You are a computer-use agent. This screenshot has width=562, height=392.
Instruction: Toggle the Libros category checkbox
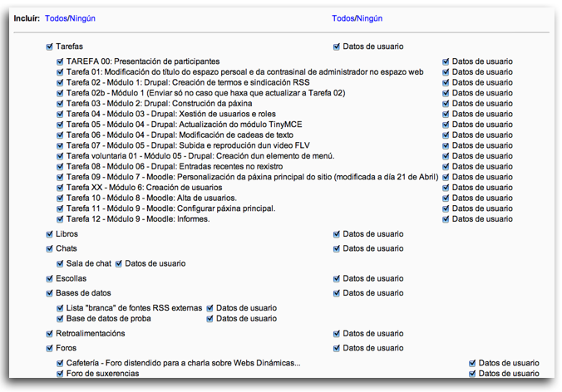tap(49, 234)
